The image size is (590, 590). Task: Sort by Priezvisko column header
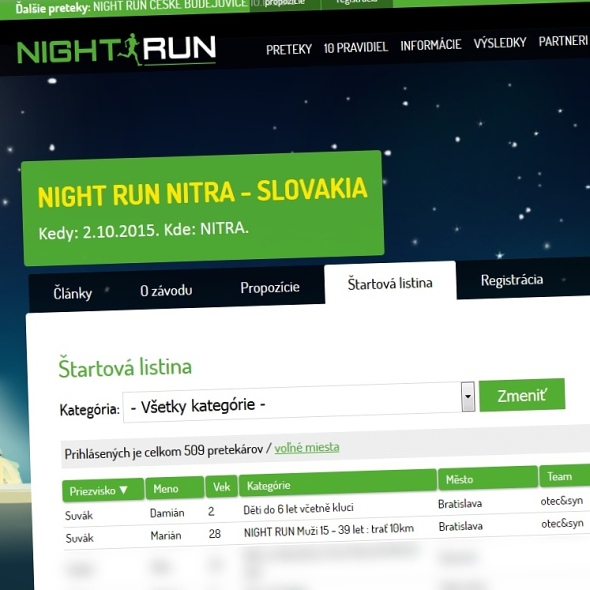click(x=103, y=490)
